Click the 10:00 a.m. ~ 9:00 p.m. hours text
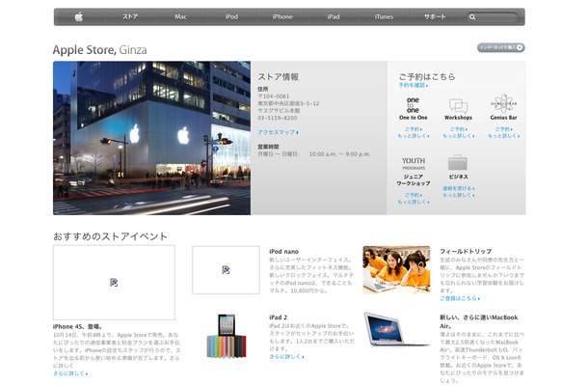 pos(339,154)
